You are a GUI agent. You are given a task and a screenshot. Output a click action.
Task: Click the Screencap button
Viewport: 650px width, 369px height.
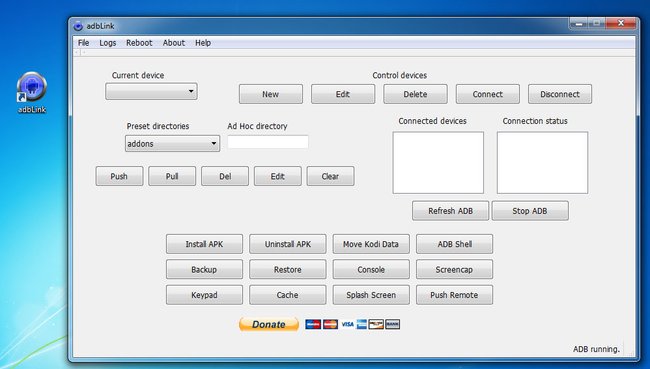pyautogui.click(x=454, y=269)
